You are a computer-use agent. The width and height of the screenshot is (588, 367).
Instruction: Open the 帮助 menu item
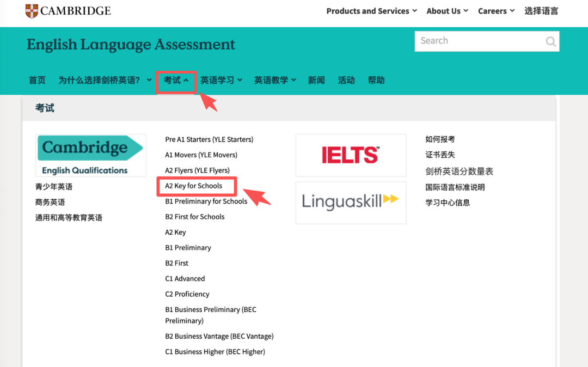coord(376,80)
